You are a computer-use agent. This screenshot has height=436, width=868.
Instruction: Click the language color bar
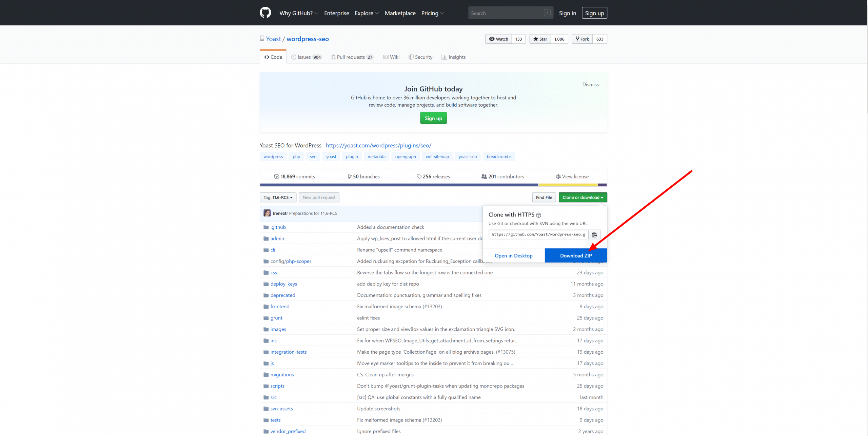point(433,185)
